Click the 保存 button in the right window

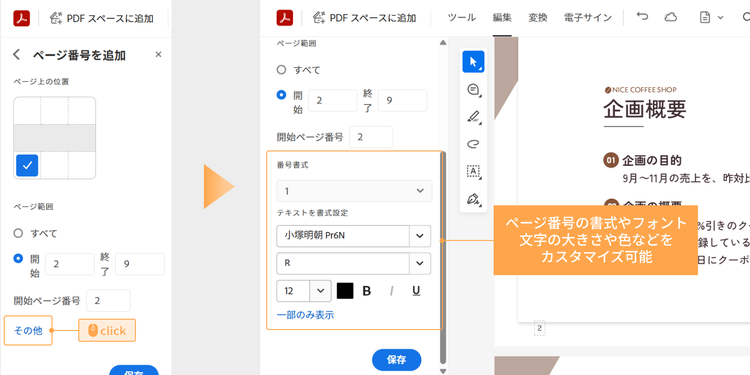pos(397,360)
